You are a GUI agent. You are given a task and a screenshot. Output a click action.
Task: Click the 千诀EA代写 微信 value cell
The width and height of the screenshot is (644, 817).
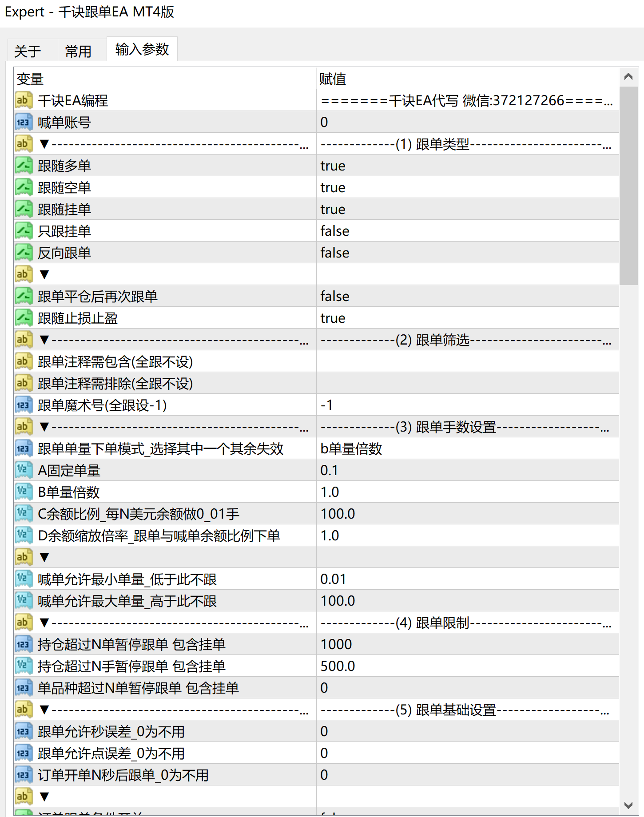coord(468,100)
